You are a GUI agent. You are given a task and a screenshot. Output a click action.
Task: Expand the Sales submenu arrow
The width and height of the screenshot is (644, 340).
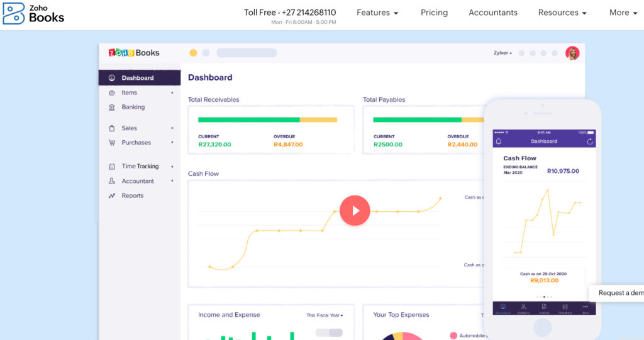[x=172, y=128]
